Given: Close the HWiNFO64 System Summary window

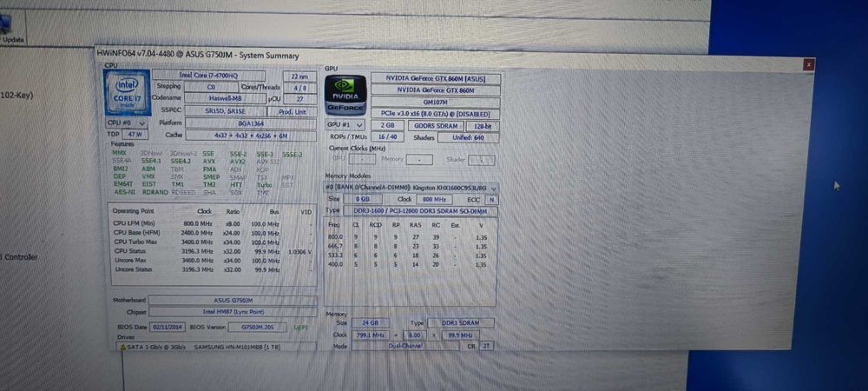Looking at the screenshot, I should (809, 65).
